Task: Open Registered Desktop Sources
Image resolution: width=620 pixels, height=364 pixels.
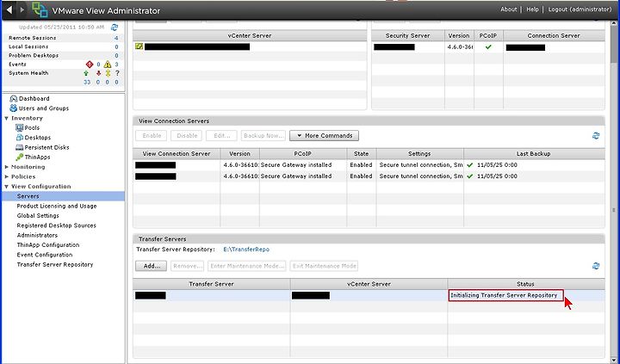Action: [x=57, y=225]
